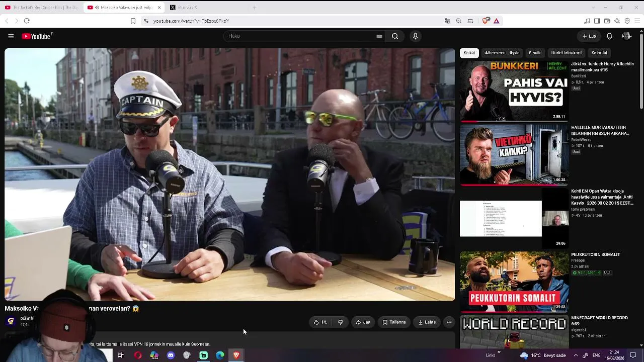Open the Brave Wallet icon
The height and width of the screenshot is (362, 644).
(607, 21)
